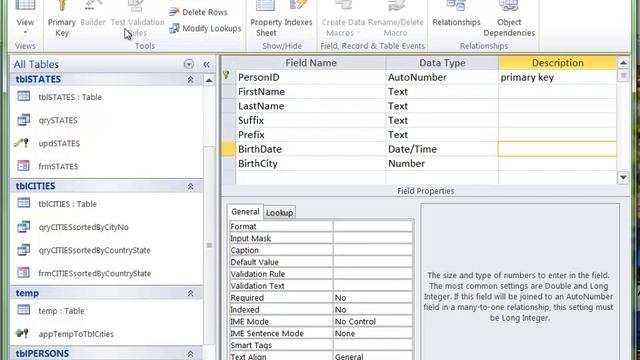Click Delete Rows in the ribbon
The image size is (640, 360).
click(x=199, y=12)
